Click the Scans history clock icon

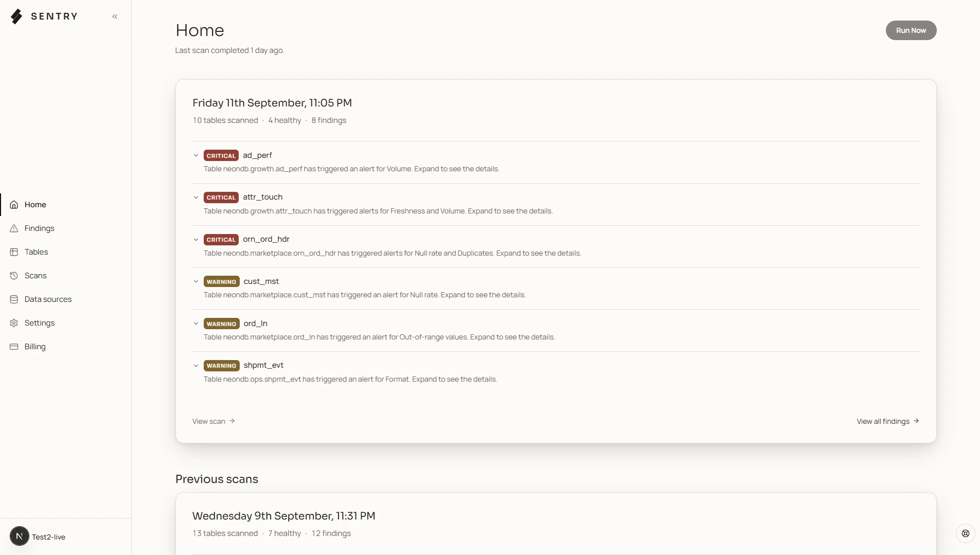pyautogui.click(x=14, y=276)
